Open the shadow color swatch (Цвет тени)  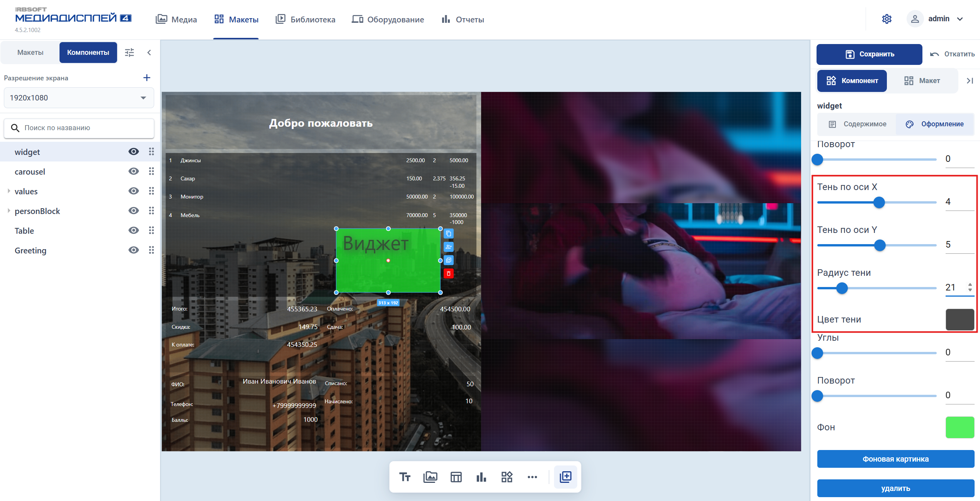(960, 319)
